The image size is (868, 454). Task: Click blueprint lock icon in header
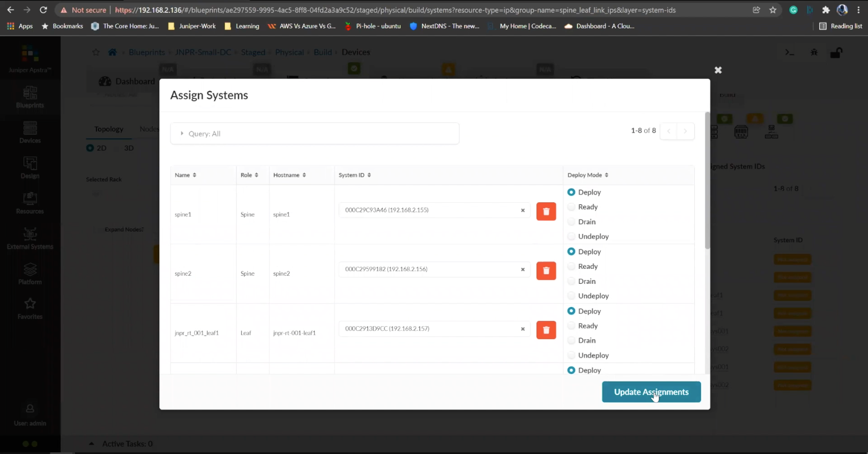click(836, 53)
